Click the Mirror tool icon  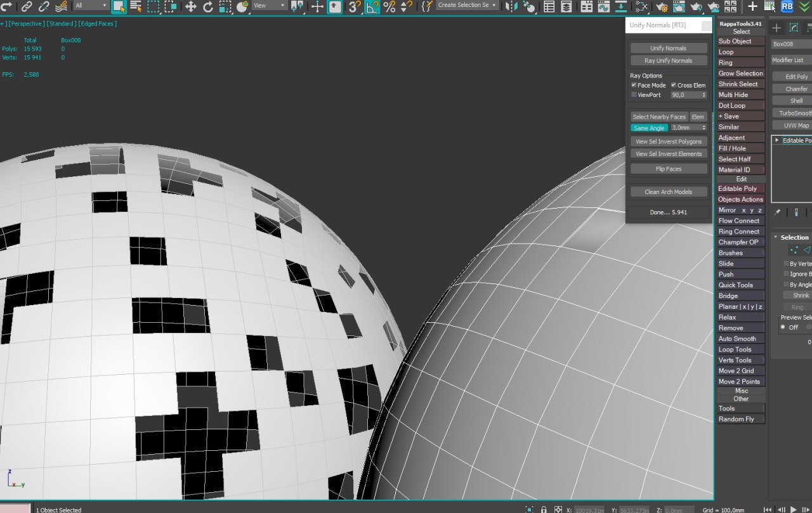(511, 6)
